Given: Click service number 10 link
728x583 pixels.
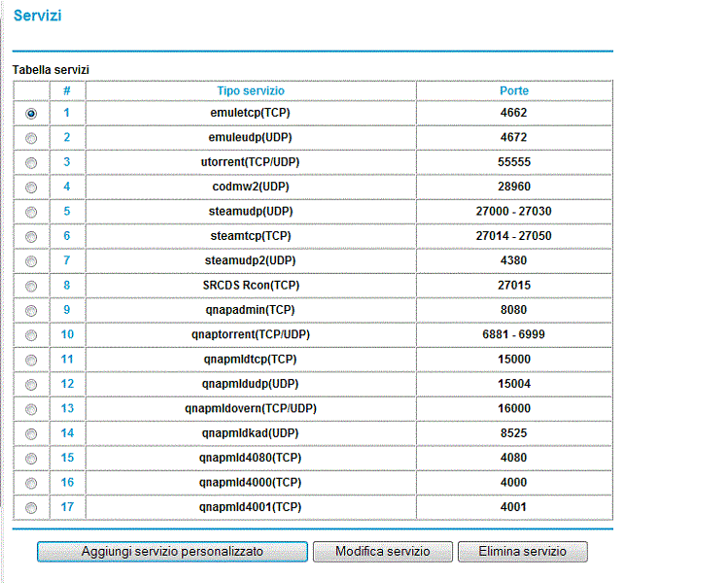Looking at the screenshot, I should point(67,334).
